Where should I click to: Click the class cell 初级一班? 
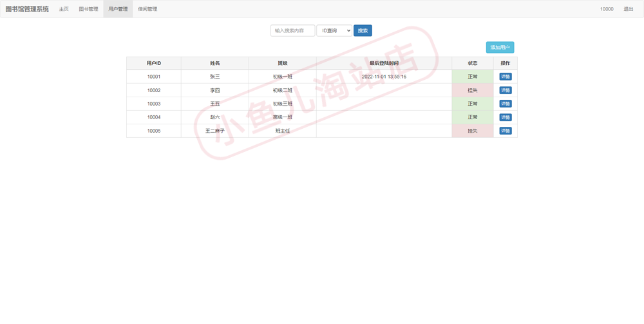click(x=283, y=77)
